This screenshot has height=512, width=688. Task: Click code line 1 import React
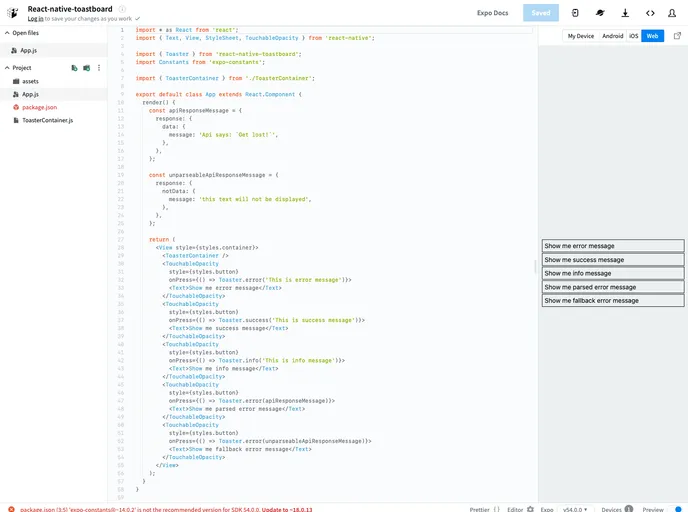(186, 30)
